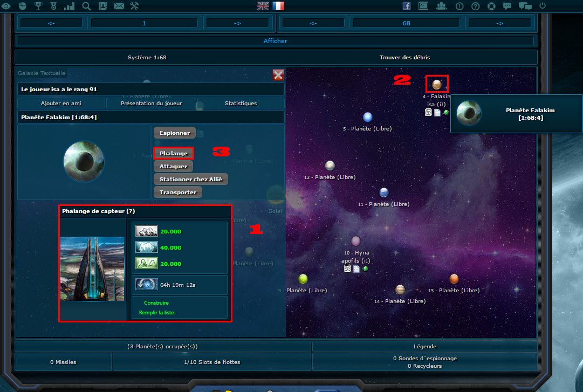This screenshot has width=583, height=392.
Task: Click the spy eye icon under Hyria
Action: (x=348, y=269)
